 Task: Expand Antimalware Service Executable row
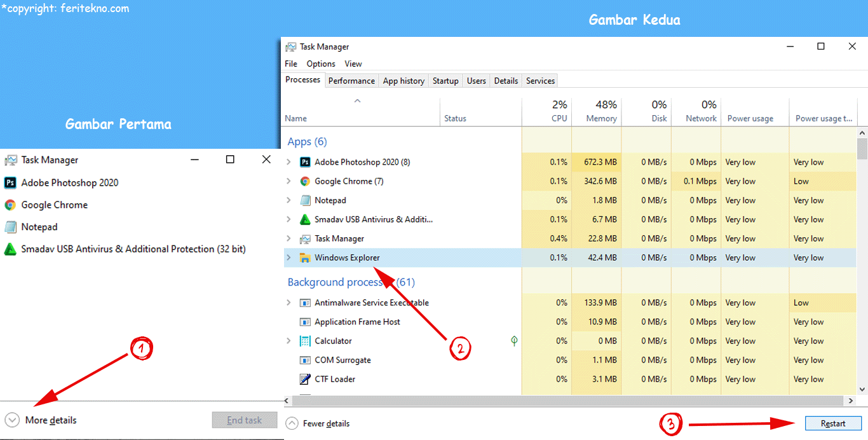[x=288, y=303]
